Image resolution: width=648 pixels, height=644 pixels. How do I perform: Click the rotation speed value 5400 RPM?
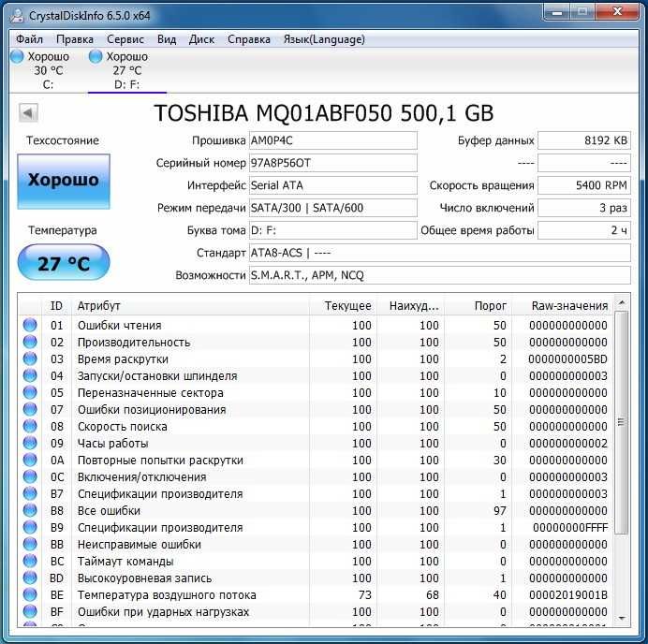[584, 185]
